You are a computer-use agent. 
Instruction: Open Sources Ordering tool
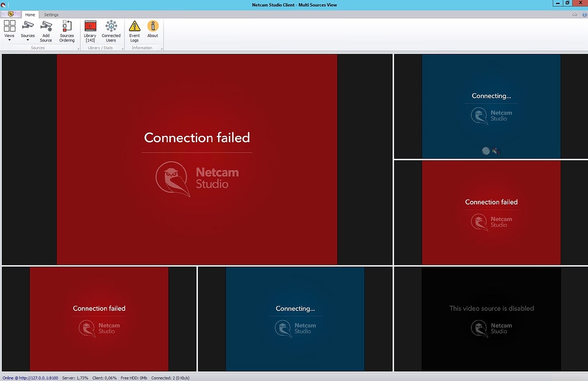(67, 30)
